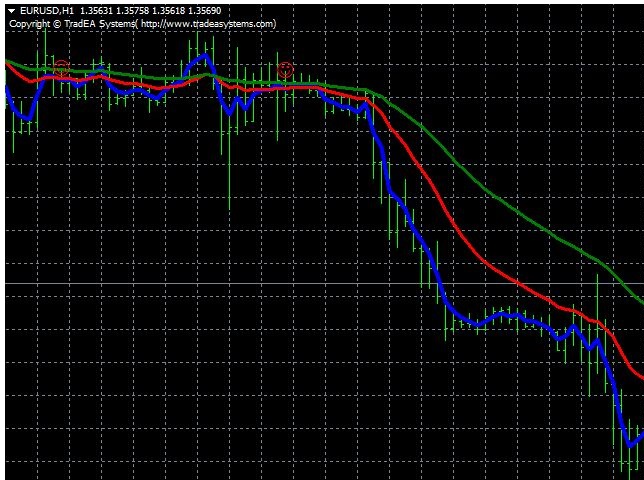The image size is (644, 480).
Task: Click the first red smiley signal marker
Action: [62, 68]
